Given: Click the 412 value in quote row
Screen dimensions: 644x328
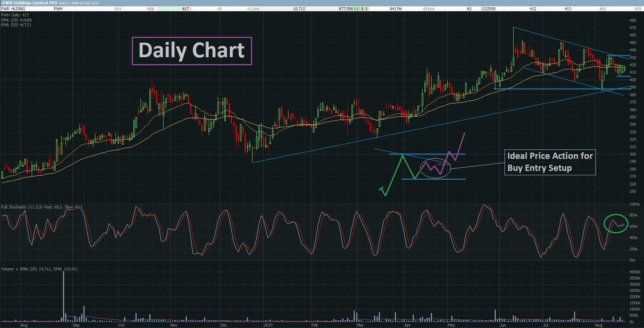Looking at the screenshot, I should point(533,9).
